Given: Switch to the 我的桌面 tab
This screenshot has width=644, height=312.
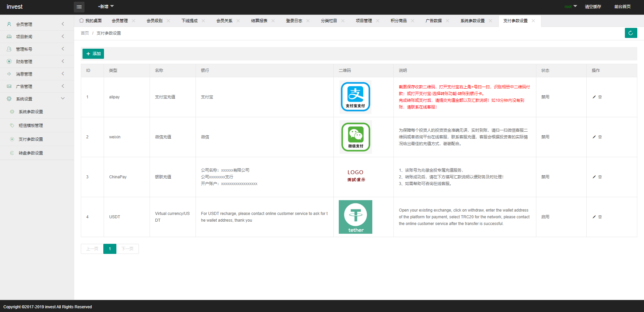Looking at the screenshot, I should click(x=91, y=21).
